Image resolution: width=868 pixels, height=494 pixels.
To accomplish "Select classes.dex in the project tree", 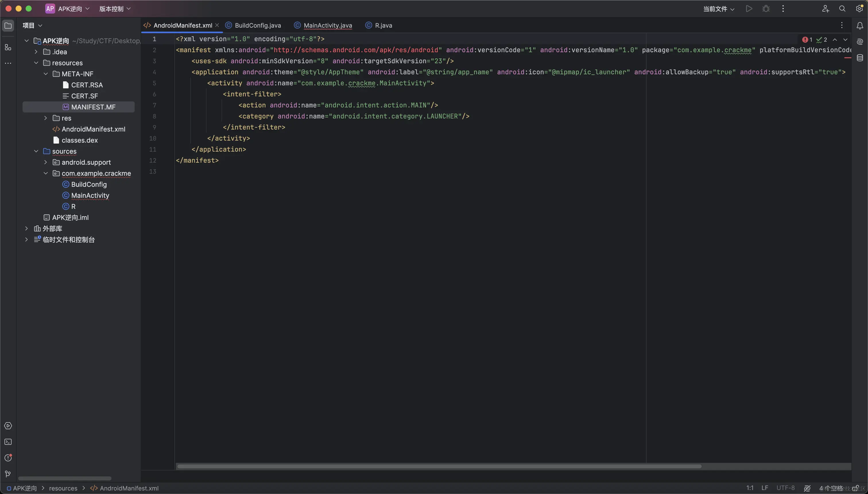I will [80, 140].
